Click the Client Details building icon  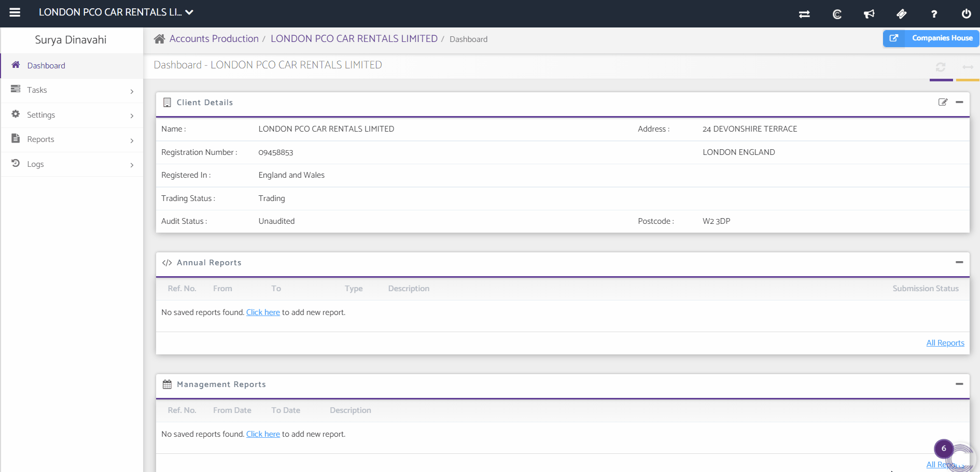pyautogui.click(x=167, y=103)
